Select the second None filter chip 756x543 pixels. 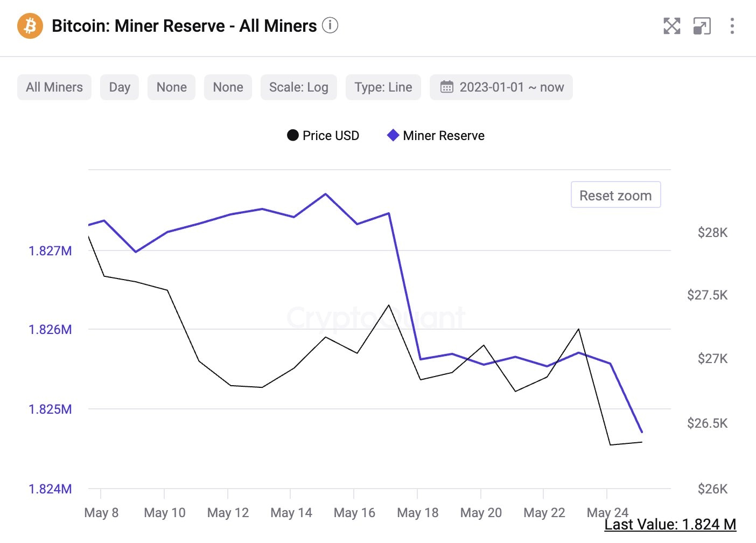pyautogui.click(x=228, y=87)
